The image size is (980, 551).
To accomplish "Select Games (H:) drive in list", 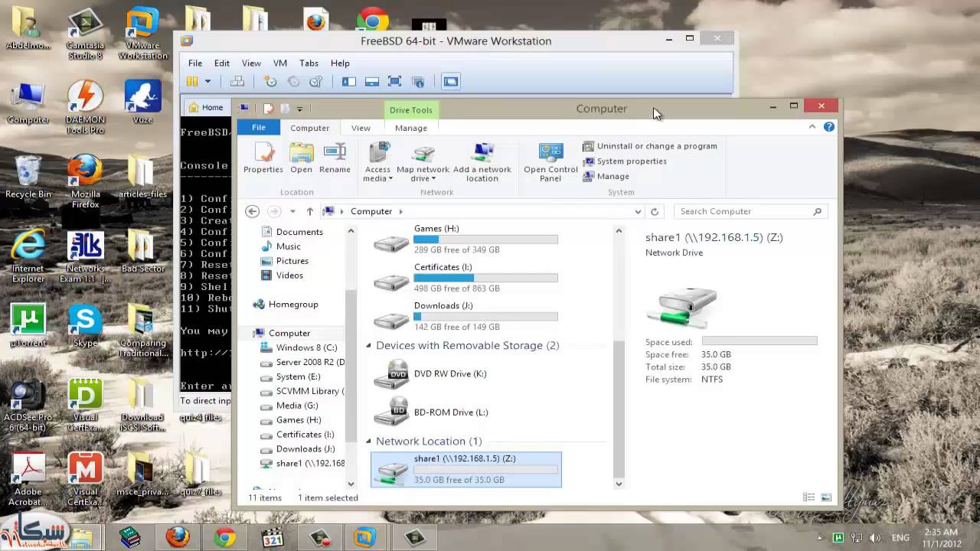I will click(465, 239).
